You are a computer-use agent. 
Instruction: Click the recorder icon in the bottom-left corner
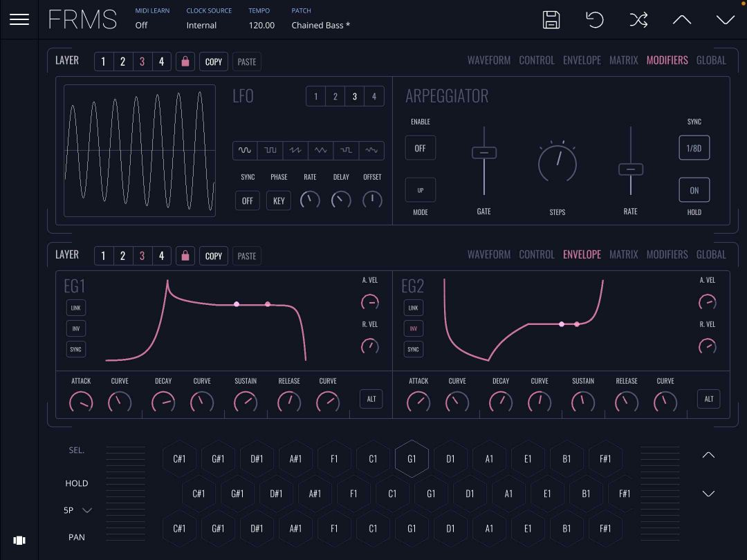(19, 540)
